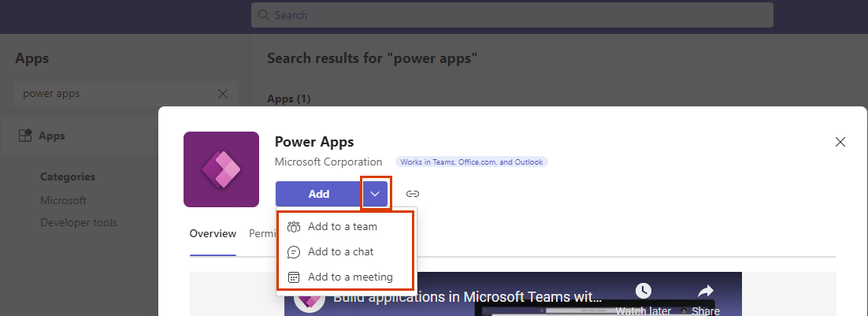The image size is (868, 316).
Task: Open the Microsoft category
Action: (64, 200)
